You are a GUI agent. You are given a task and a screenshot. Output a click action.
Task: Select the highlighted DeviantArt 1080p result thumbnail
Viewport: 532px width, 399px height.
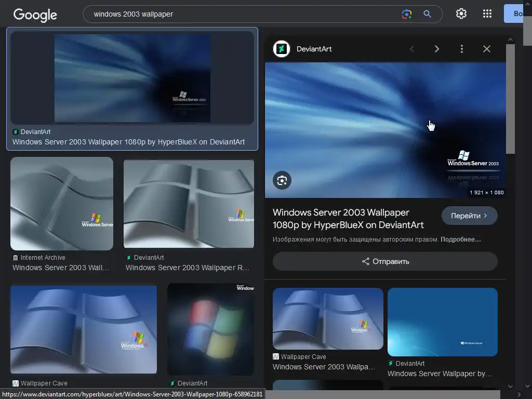[x=132, y=78]
